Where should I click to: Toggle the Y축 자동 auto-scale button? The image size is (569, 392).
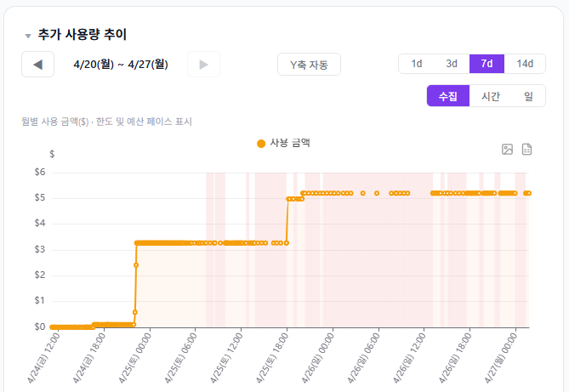309,65
